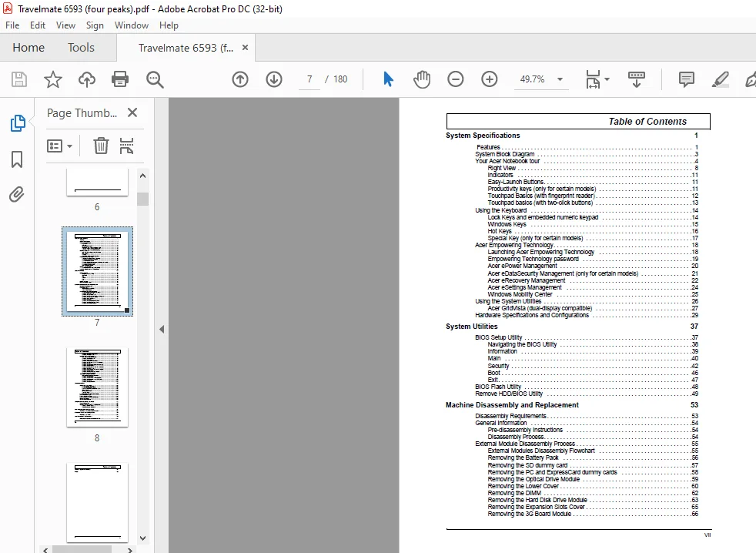Click the page number input field

[x=309, y=79]
